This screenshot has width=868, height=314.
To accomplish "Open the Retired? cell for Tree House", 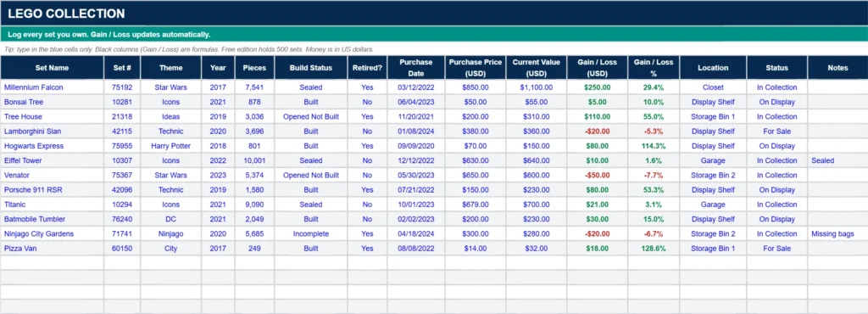I will click(367, 117).
